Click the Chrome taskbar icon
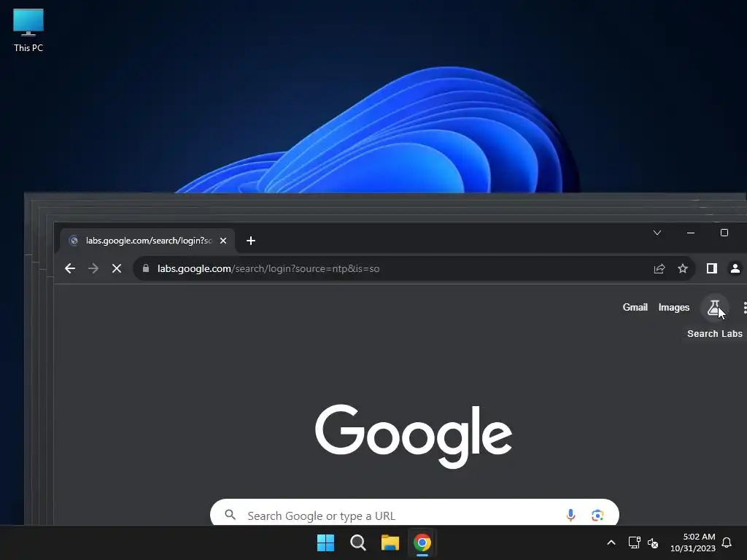Image resolution: width=747 pixels, height=560 pixels. pos(422,542)
